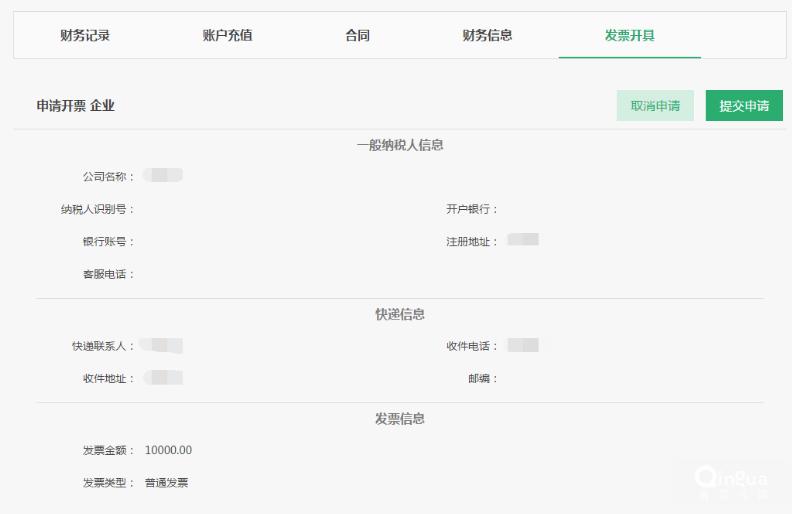Go to the 合同 tab

coord(357,36)
